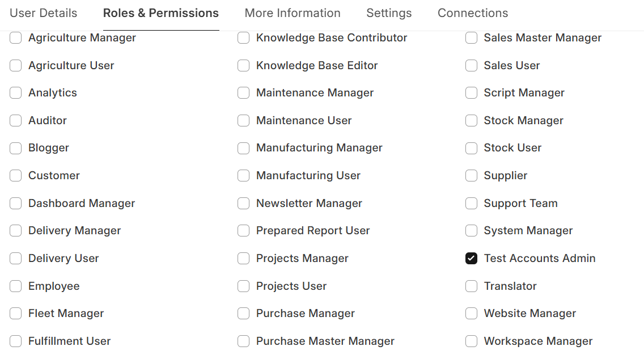644x359 pixels.
Task: Go to the Connections tab
Action: pyautogui.click(x=473, y=13)
